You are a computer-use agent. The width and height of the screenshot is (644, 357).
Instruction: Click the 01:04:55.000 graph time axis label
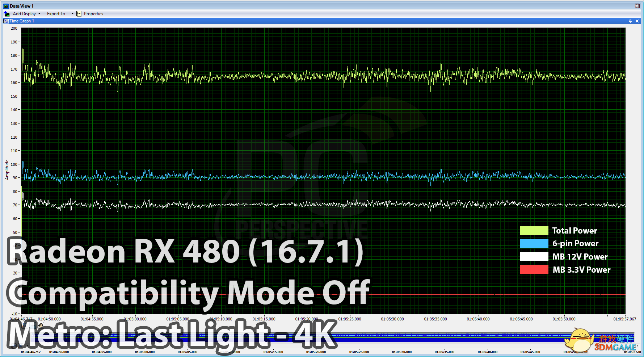(92, 319)
